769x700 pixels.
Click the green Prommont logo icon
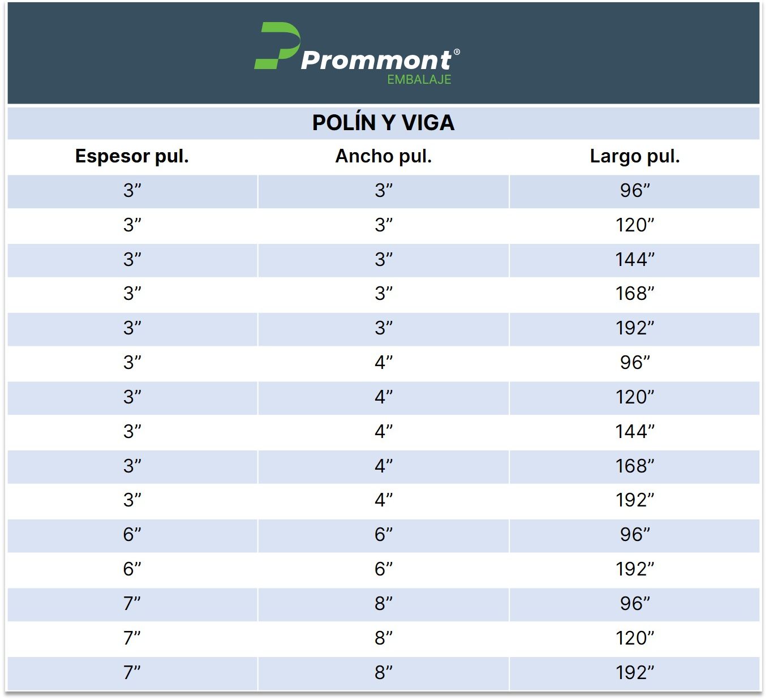(x=277, y=46)
